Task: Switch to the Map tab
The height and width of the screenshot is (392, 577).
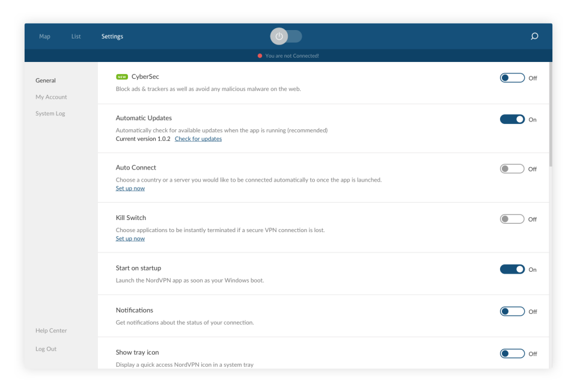Action: coord(44,36)
